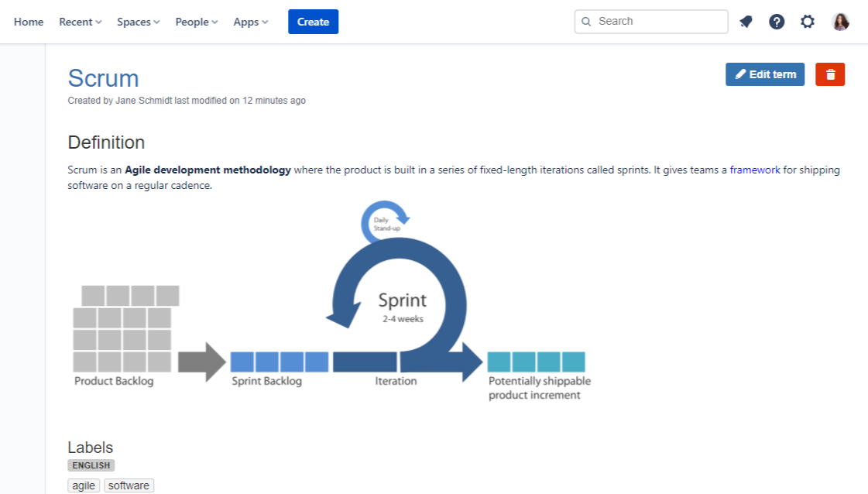Screen dimensions: 868x494
Task: Select the agile label tag
Action: click(x=84, y=485)
